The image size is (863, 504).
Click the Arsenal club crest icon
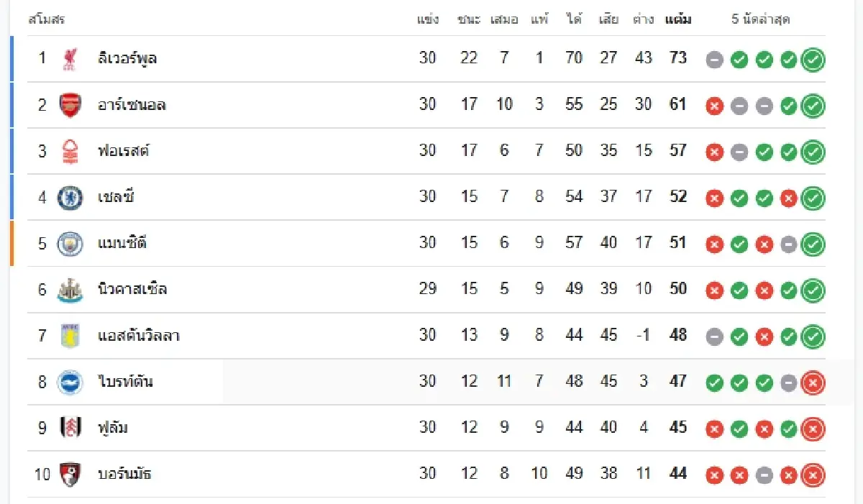click(x=70, y=105)
